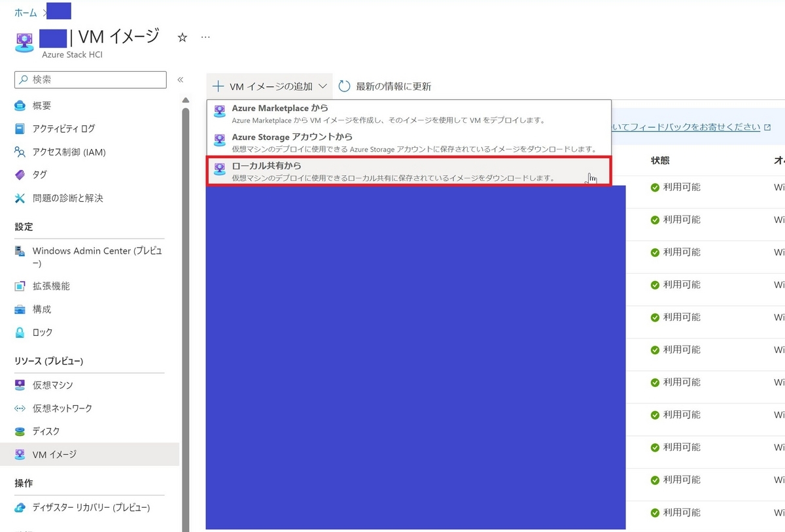Click the リソース (プレビュー) section heading
Screen dimensions: 785x532
pos(49,361)
